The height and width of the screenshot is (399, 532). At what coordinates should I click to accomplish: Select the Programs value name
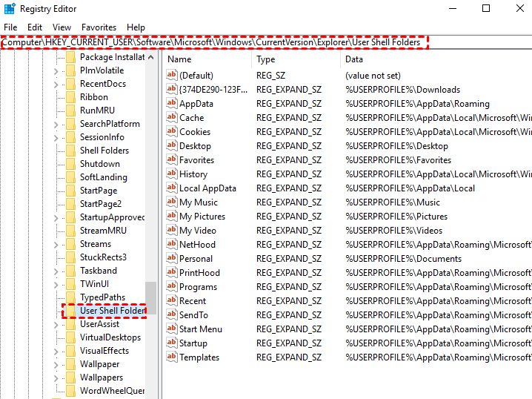[x=198, y=287]
